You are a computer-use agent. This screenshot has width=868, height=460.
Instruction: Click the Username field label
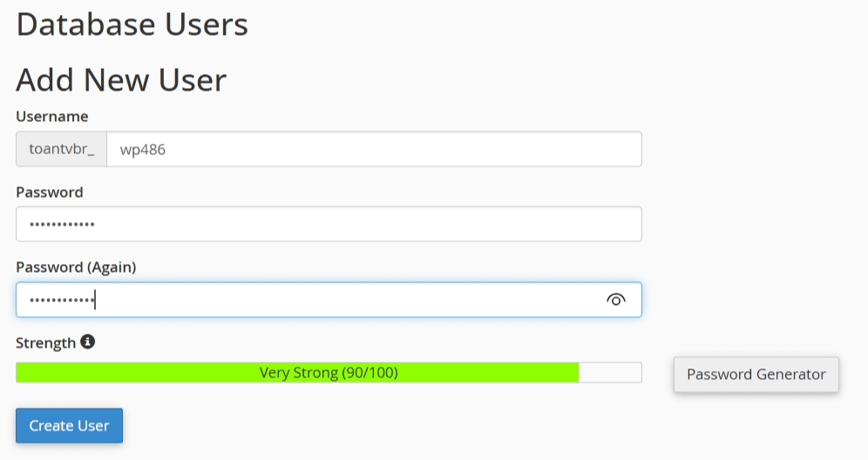click(x=51, y=116)
